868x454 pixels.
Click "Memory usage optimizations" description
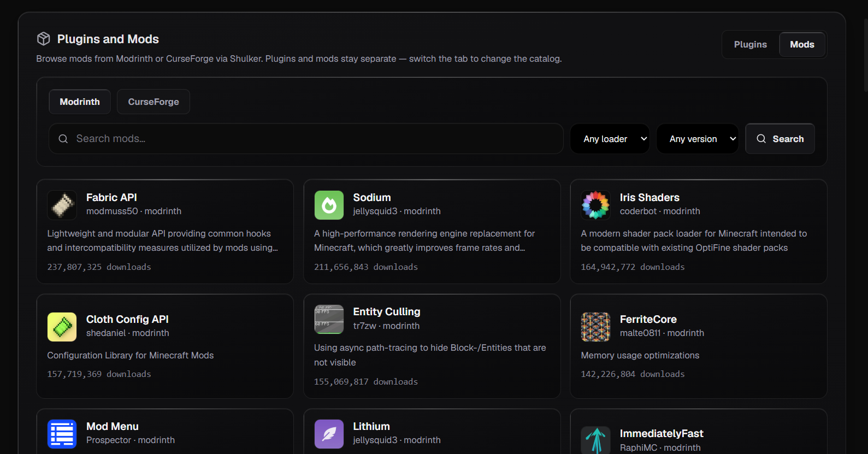[x=640, y=355]
